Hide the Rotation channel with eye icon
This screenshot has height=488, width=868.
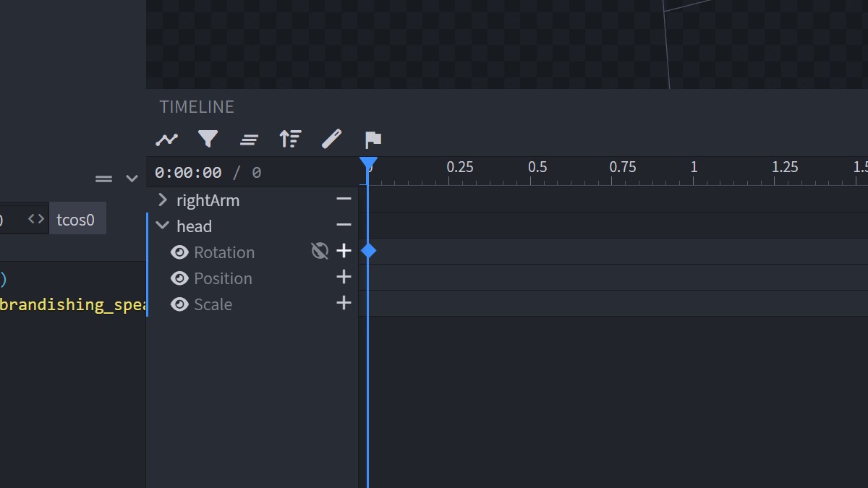[x=179, y=252]
